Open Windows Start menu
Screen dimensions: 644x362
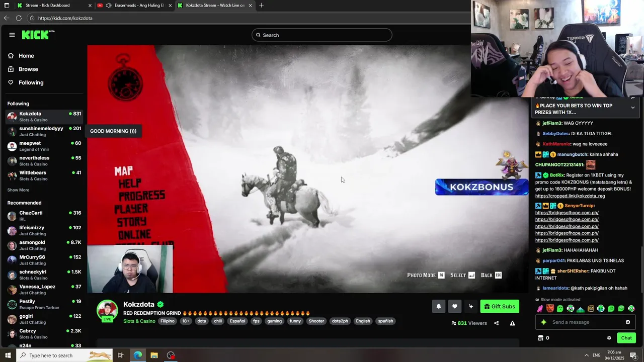coord(8,355)
